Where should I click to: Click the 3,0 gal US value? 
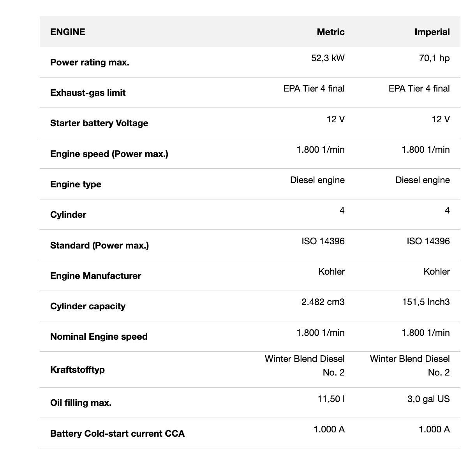click(x=428, y=399)
